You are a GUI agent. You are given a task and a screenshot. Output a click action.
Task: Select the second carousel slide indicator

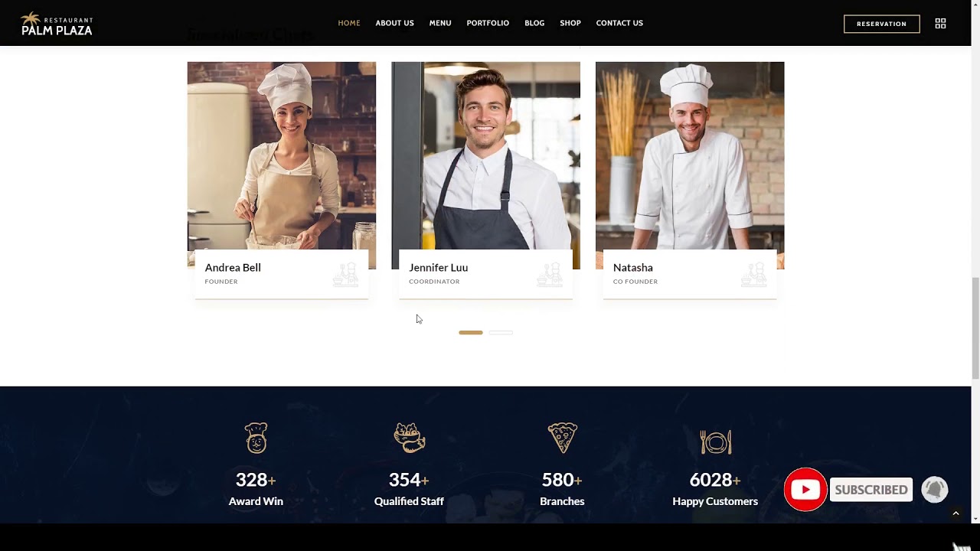point(501,333)
